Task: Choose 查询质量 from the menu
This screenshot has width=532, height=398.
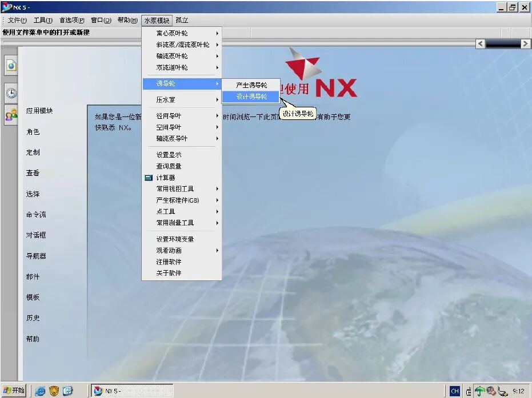Action: click(x=182, y=166)
